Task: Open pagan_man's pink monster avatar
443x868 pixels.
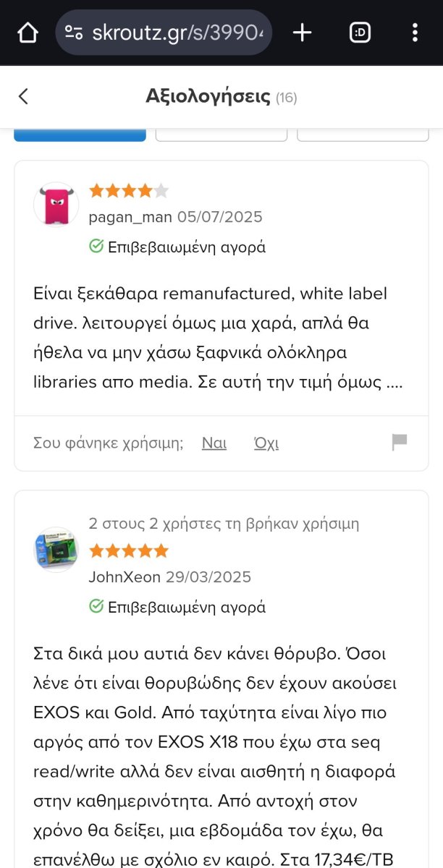Action: pos(56,203)
